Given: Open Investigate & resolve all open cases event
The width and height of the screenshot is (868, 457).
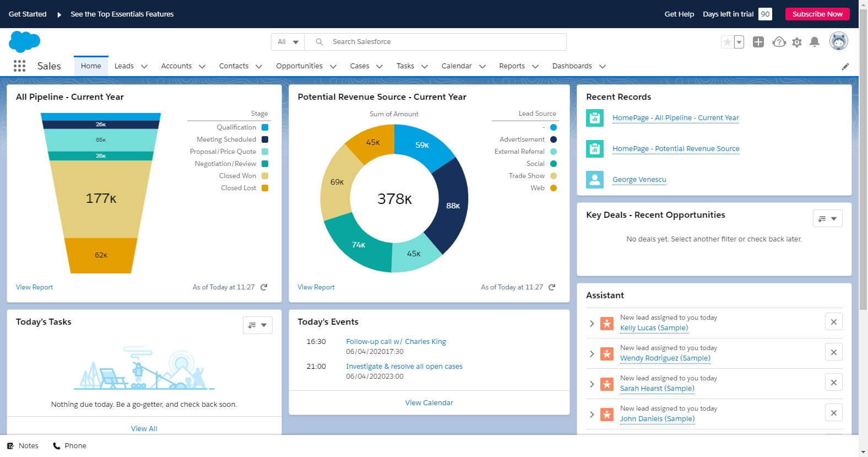Looking at the screenshot, I should (404, 367).
